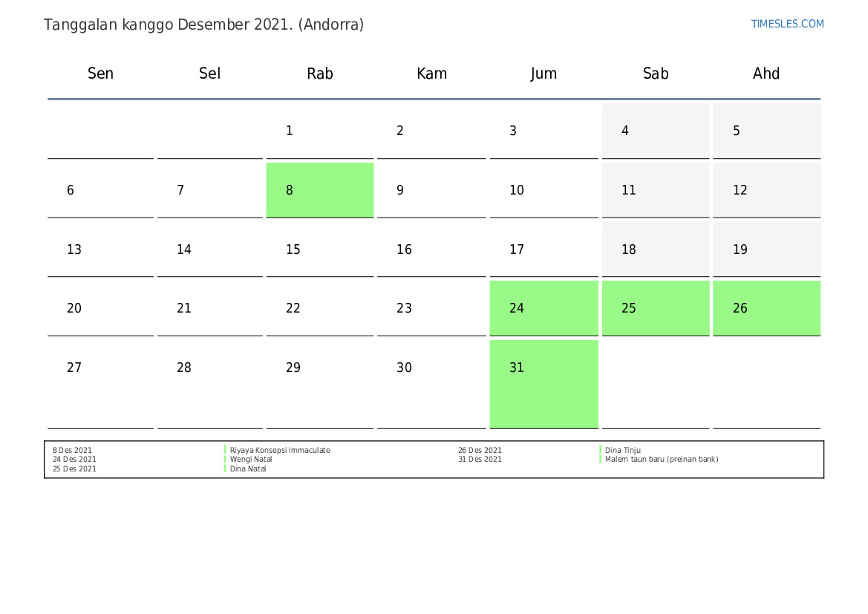Click legend date '25 Des 2021'
The height and width of the screenshot is (614, 868).
pyautogui.click(x=75, y=468)
